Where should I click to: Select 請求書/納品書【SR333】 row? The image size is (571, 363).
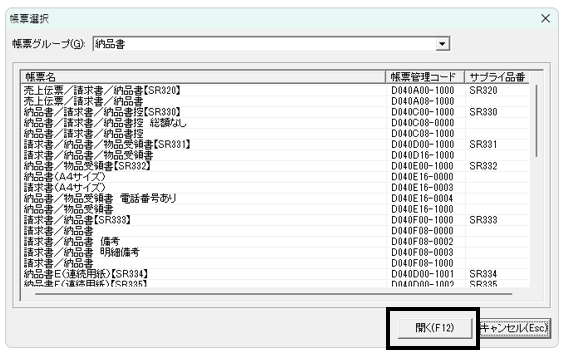point(275,220)
